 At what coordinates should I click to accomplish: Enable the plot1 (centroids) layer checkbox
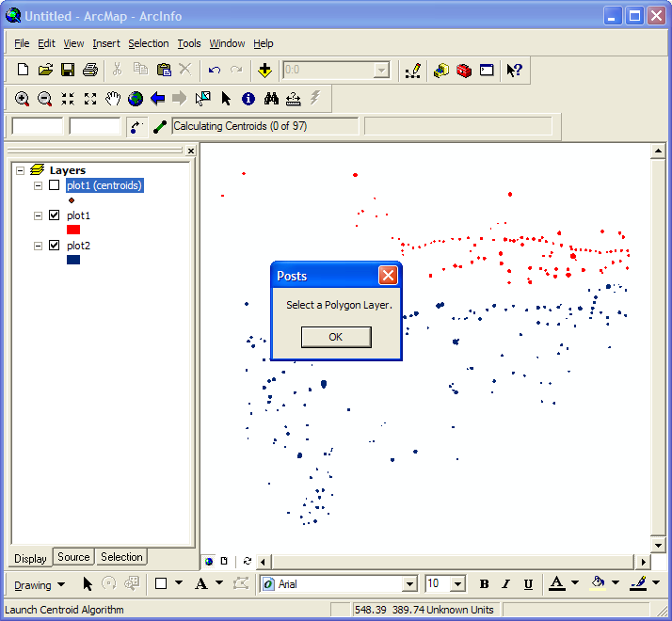click(54, 185)
